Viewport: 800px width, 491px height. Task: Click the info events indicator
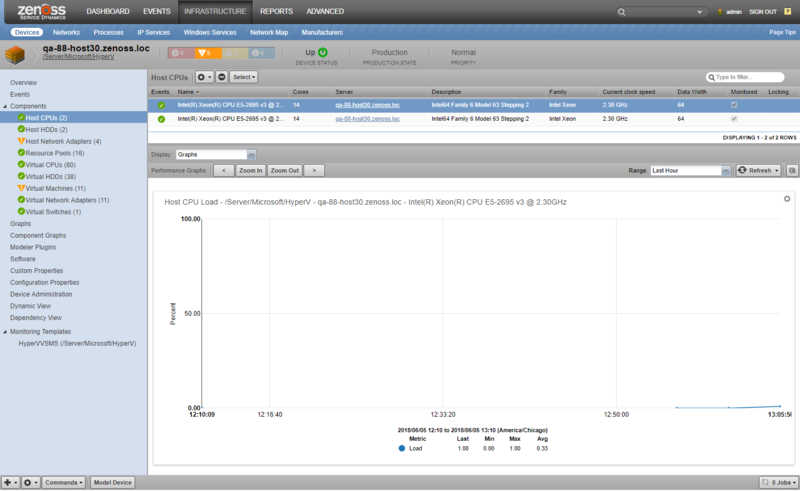coord(261,53)
